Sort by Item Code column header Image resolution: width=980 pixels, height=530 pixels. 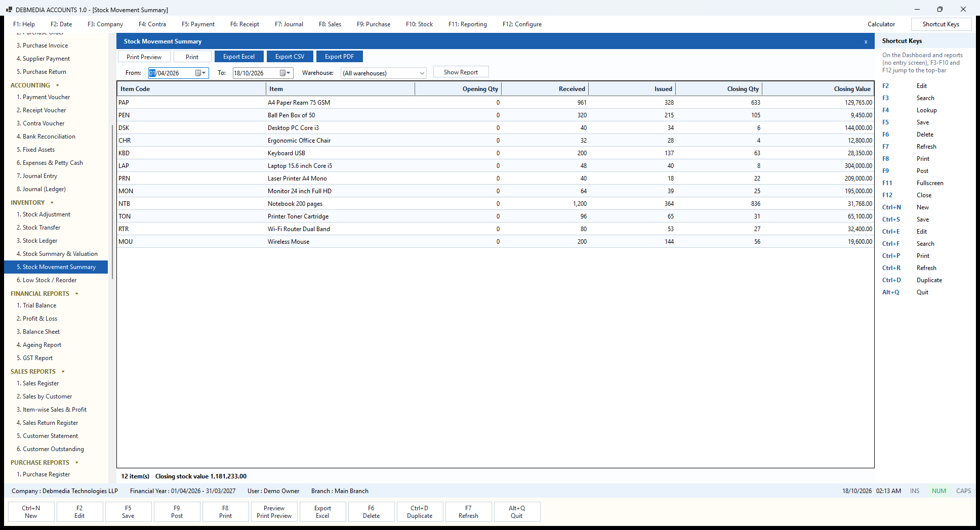(191, 89)
